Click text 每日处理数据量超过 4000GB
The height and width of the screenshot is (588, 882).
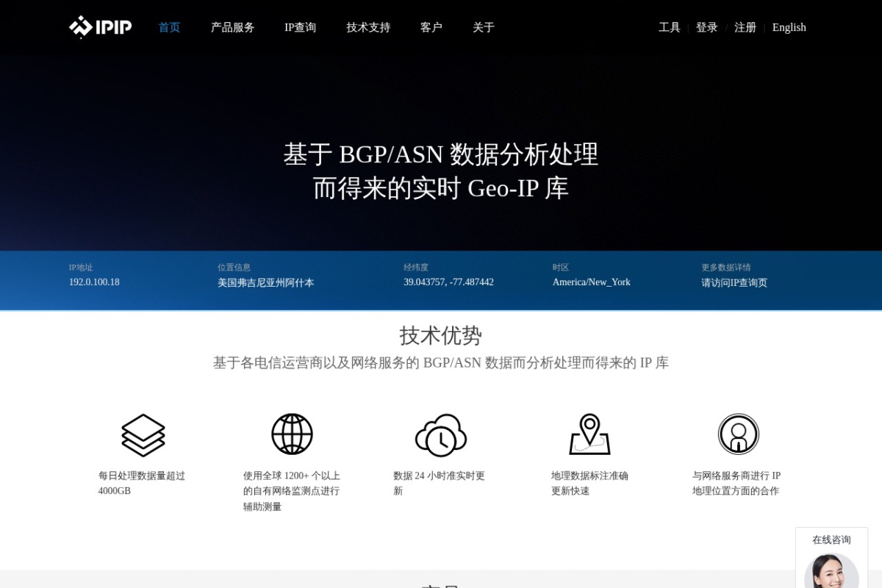[142, 483]
